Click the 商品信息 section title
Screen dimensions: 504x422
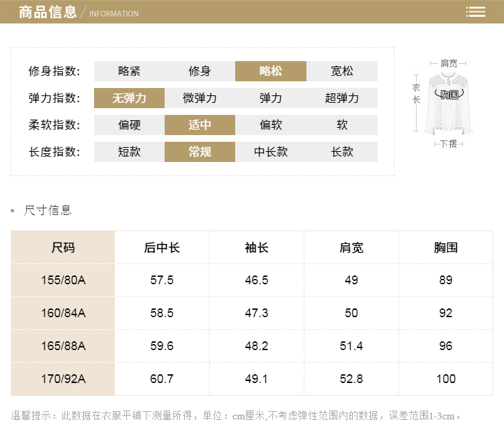tap(48, 12)
